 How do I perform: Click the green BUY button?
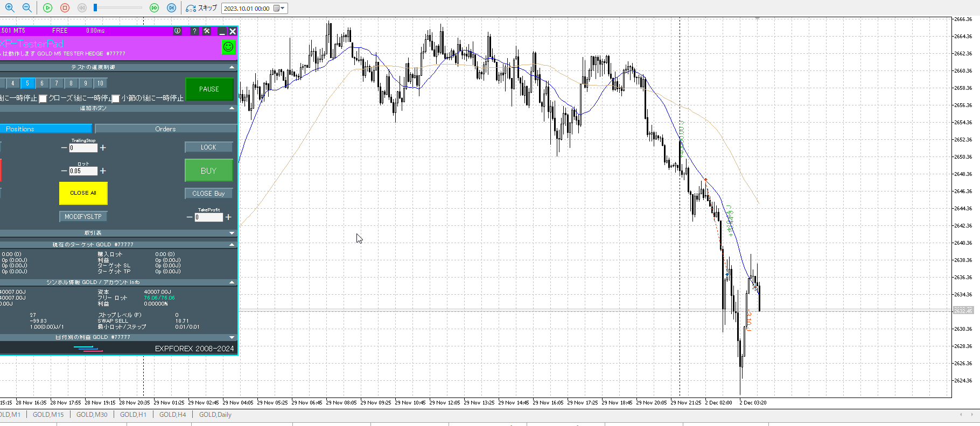coord(208,171)
